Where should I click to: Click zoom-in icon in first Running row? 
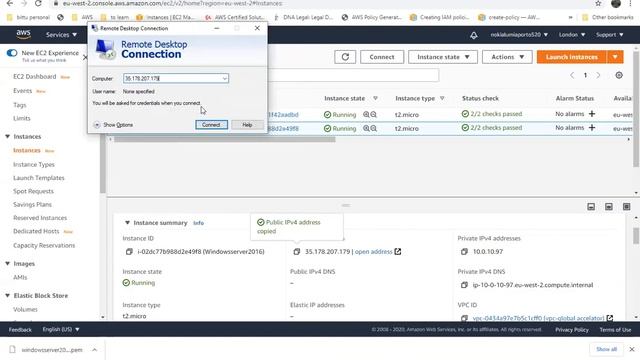coord(366,115)
